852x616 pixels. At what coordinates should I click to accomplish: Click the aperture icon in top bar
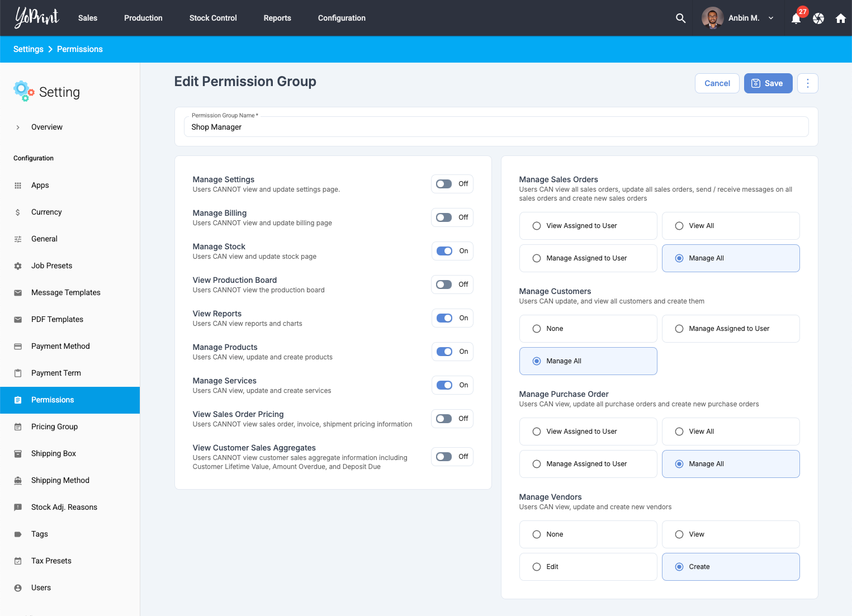coord(818,18)
